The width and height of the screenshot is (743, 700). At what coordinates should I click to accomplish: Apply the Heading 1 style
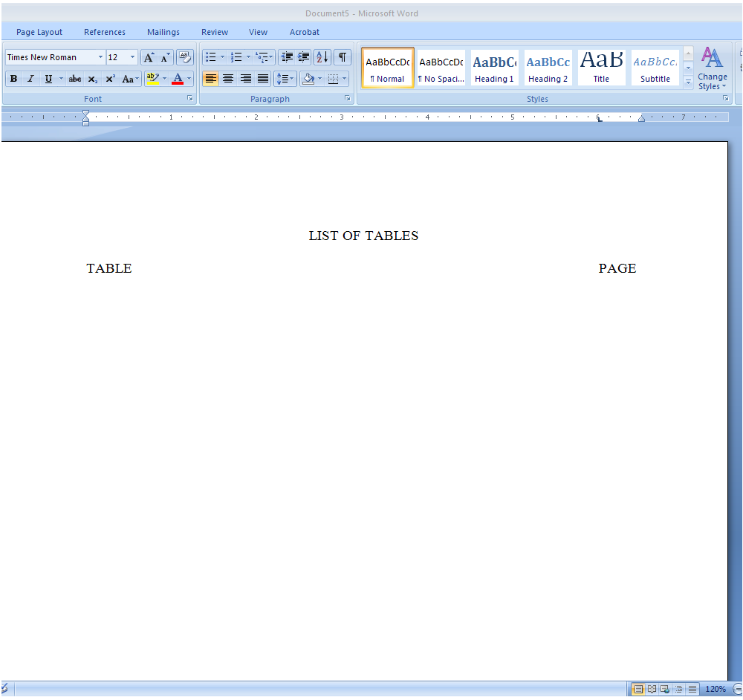click(x=494, y=67)
